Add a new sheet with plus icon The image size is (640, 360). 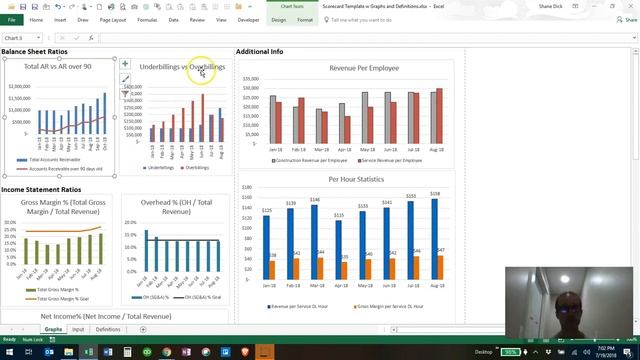tap(143, 329)
